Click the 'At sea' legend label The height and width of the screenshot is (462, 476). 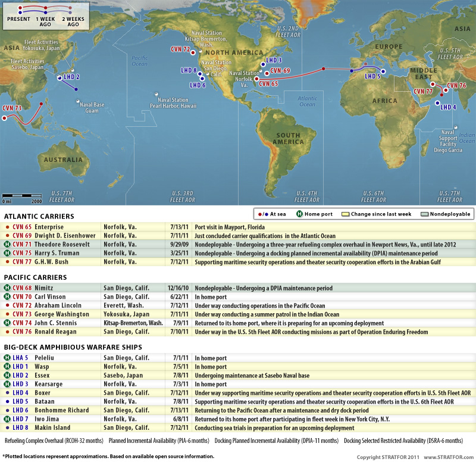(278, 214)
